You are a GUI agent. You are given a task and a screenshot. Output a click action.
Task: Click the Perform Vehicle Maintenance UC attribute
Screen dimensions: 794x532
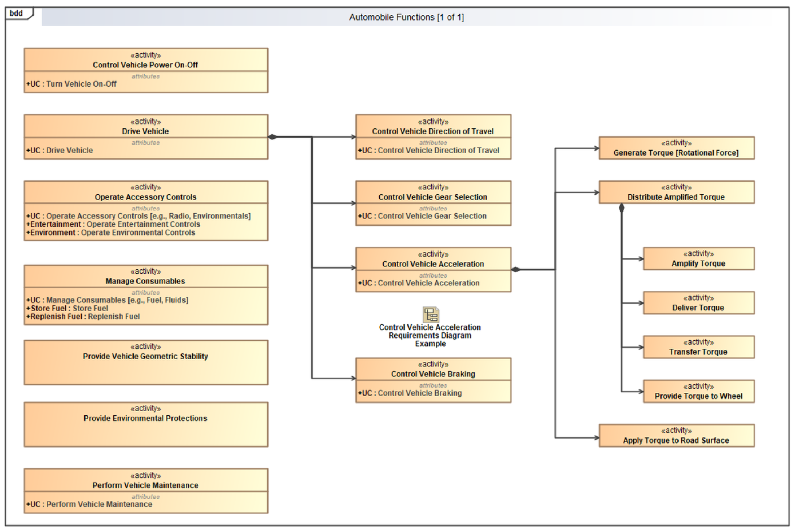[x=89, y=504]
